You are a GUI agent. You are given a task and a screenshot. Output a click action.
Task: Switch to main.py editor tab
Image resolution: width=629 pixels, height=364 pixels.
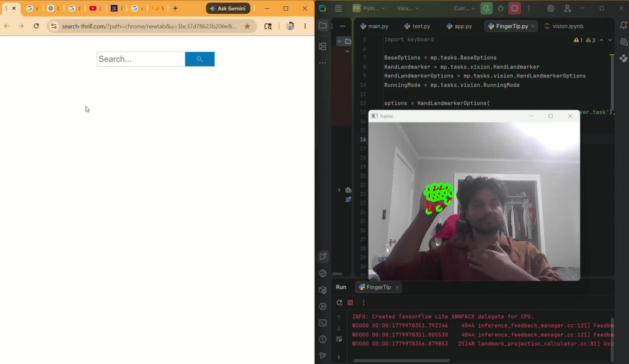tap(374, 26)
